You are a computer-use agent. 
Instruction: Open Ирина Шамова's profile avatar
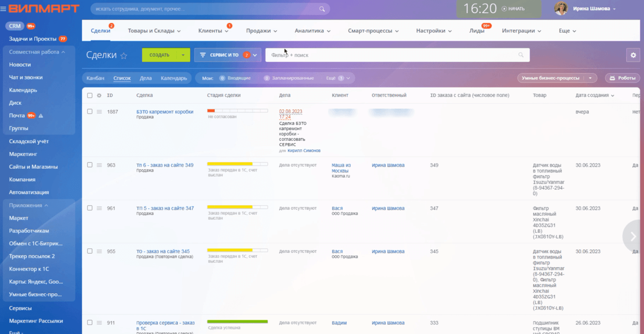[x=561, y=9]
